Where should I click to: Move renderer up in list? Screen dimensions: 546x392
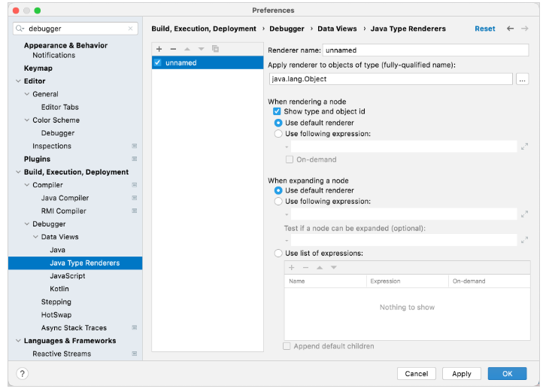pos(187,49)
